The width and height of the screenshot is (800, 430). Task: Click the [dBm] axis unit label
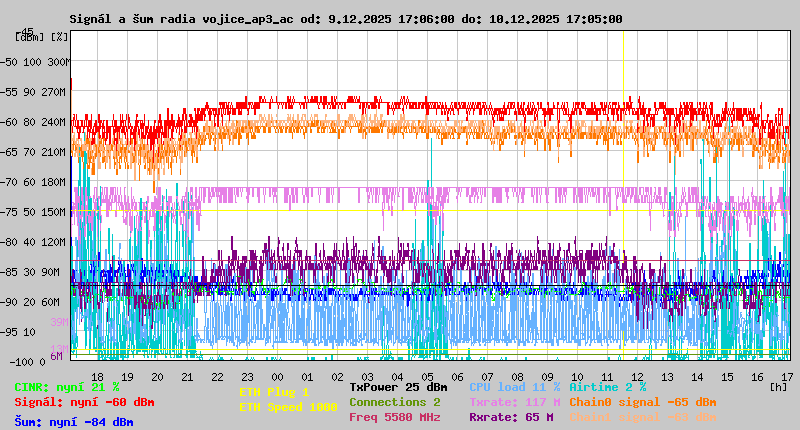click(31, 37)
